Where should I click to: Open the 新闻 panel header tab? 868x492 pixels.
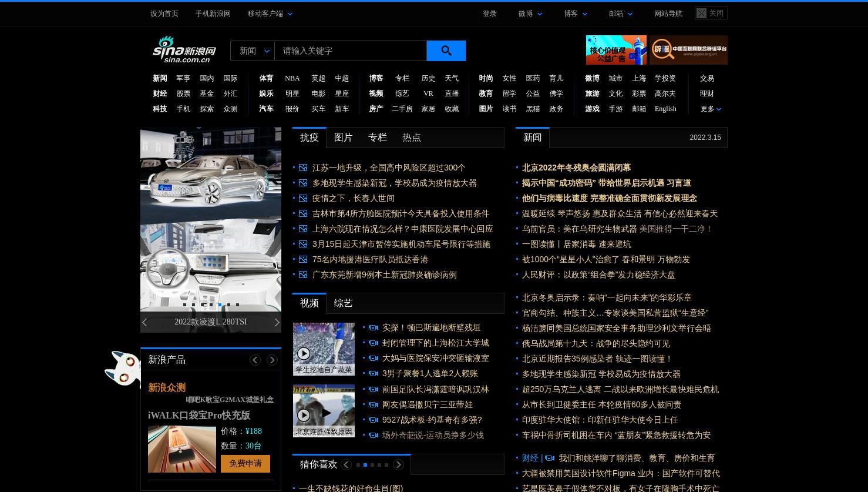click(x=533, y=138)
